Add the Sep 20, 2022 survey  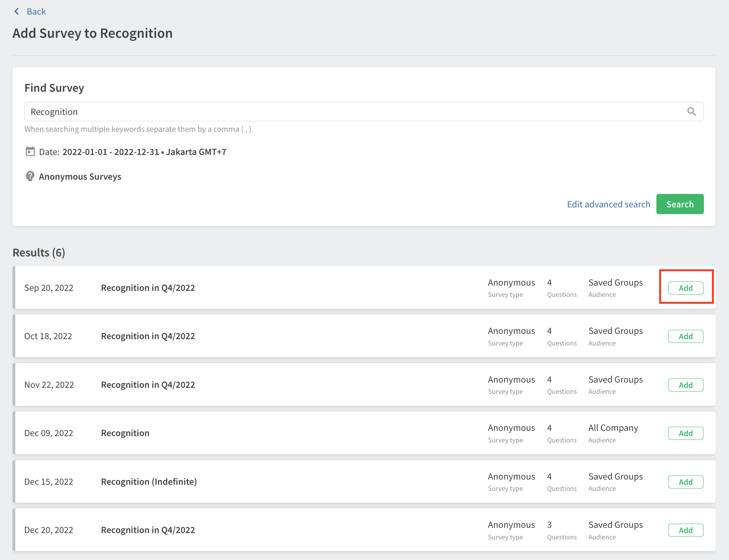click(685, 288)
